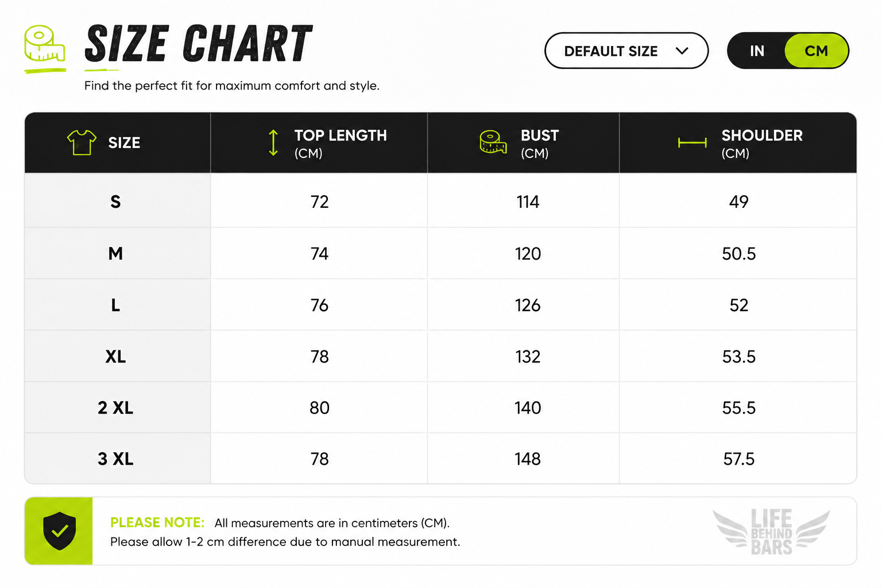The width and height of the screenshot is (882, 588).
Task: Switch units to IN
Action: click(757, 51)
